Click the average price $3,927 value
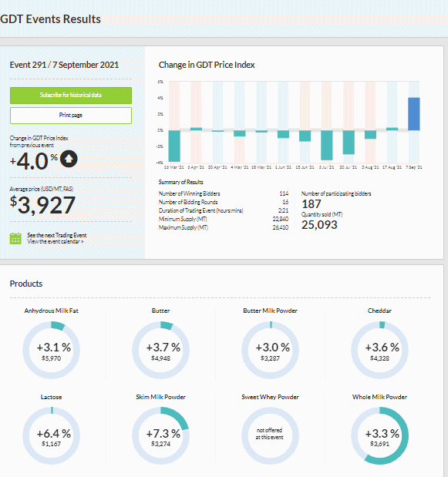448x477 pixels. pos(42,205)
